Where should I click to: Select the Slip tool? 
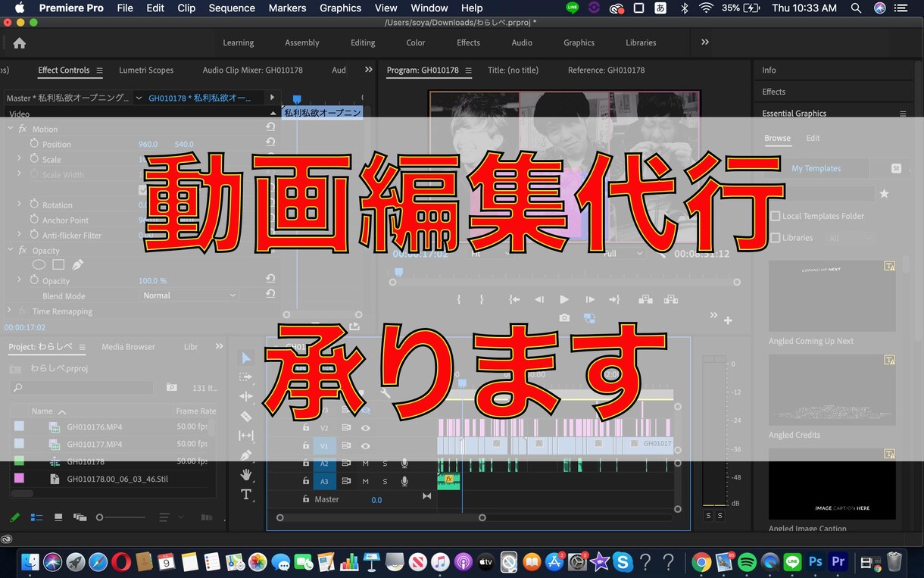246,436
